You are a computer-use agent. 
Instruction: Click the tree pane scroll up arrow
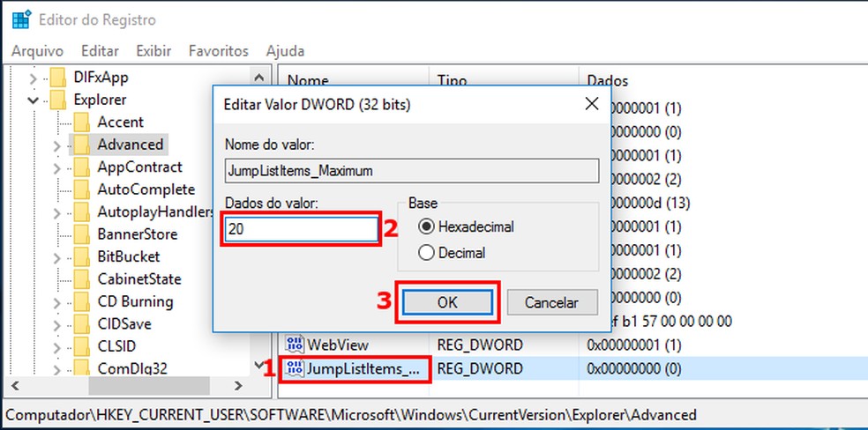pyautogui.click(x=259, y=78)
